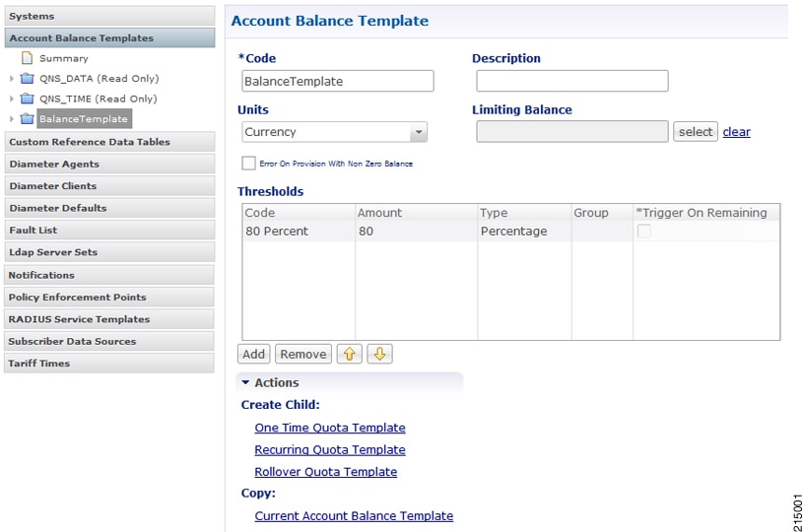Open the Diameter Clients section

pos(109,185)
